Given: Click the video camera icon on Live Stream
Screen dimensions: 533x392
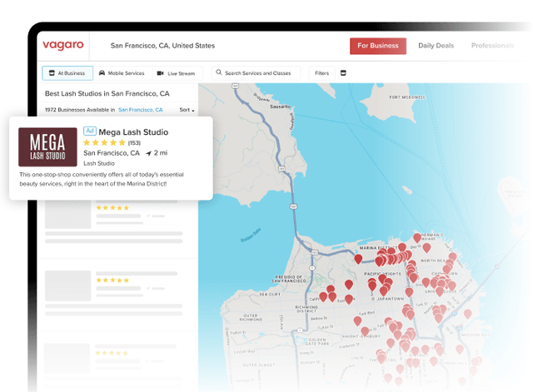Looking at the screenshot, I should (x=160, y=73).
